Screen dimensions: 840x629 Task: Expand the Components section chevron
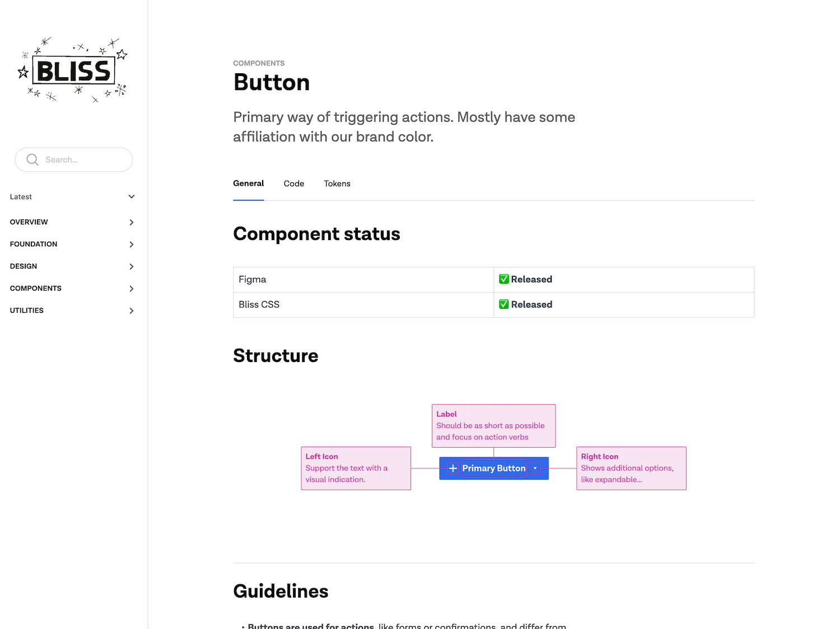tap(132, 289)
